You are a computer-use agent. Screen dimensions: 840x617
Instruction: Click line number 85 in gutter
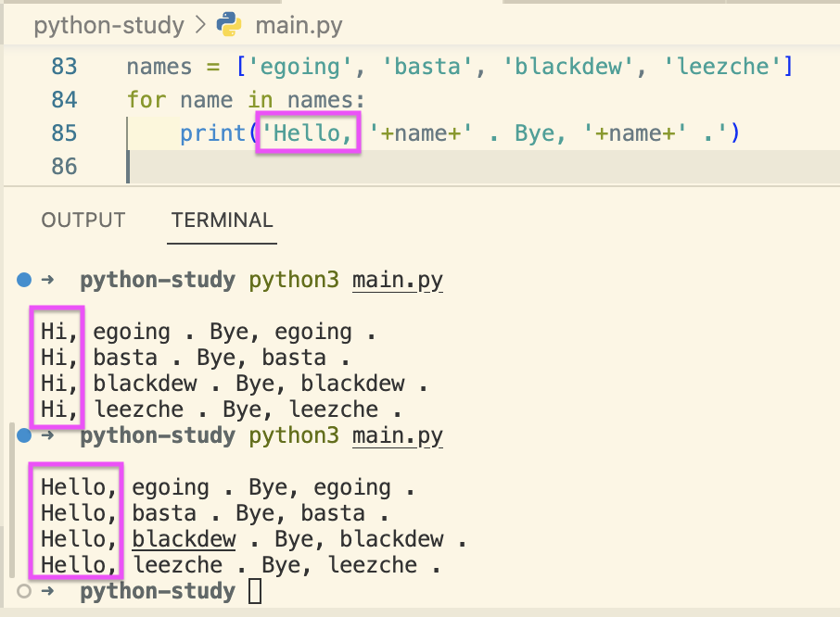pyautogui.click(x=64, y=132)
